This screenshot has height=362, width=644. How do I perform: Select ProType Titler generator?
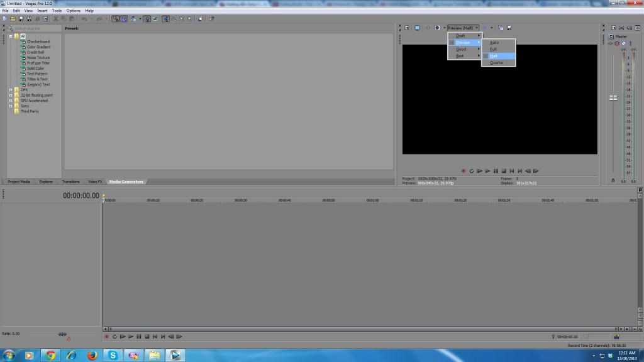(x=38, y=63)
